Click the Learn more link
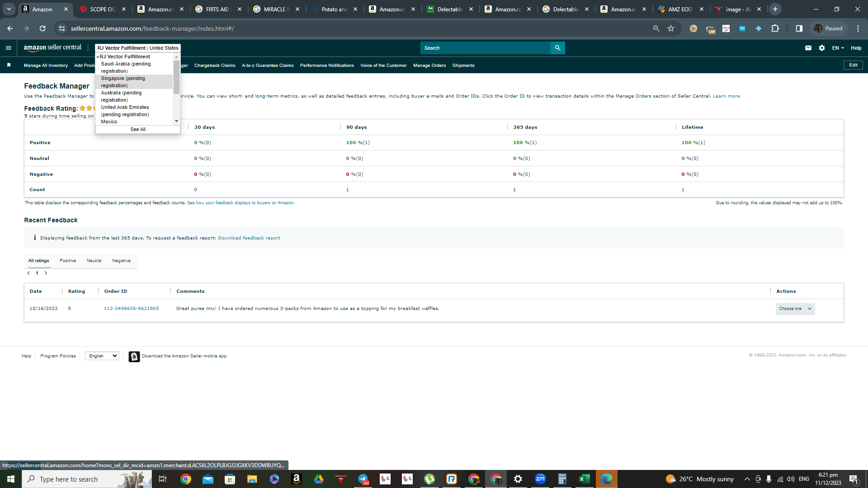Viewport: 868px width, 488px height. tap(726, 96)
